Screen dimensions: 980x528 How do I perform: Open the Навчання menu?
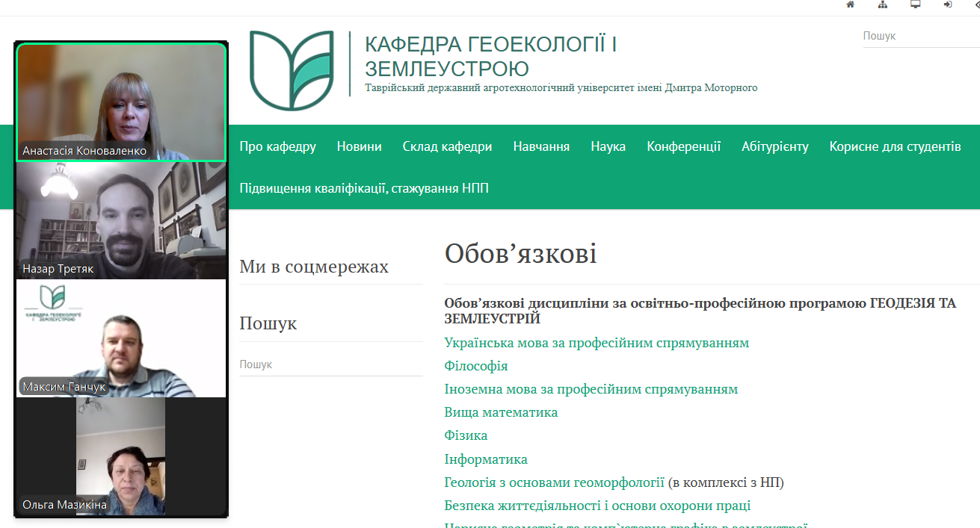click(541, 146)
